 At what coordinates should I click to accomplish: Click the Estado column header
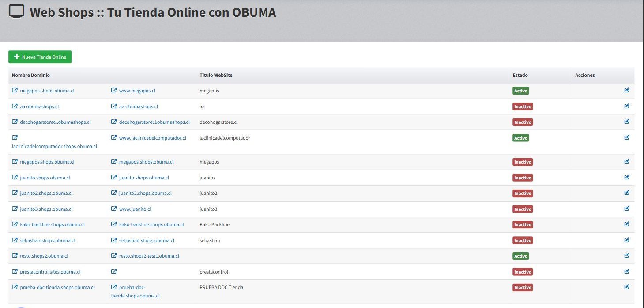click(520, 75)
